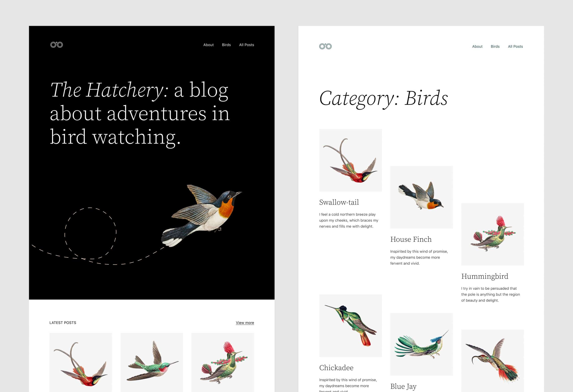Click 'Birds' navigation menu item left panel
The height and width of the screenshot is (392, 573).
coord(226,45)
